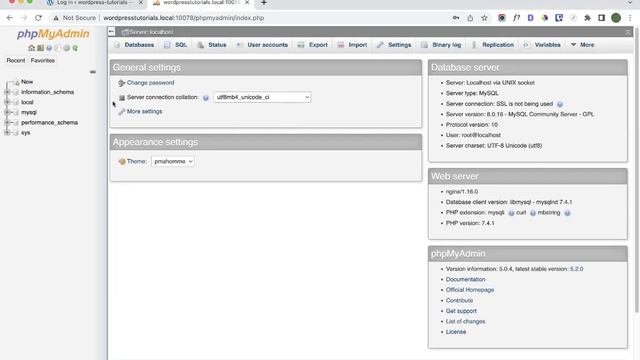The image size is (640, 360).
Task: Open the browser tab search chevron
Action: 630,3
